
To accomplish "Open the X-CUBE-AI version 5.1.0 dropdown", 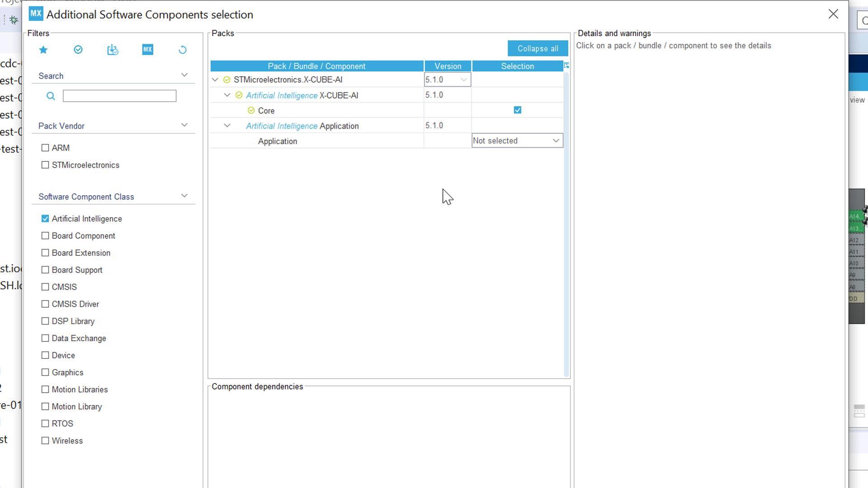I will point(447,80).
